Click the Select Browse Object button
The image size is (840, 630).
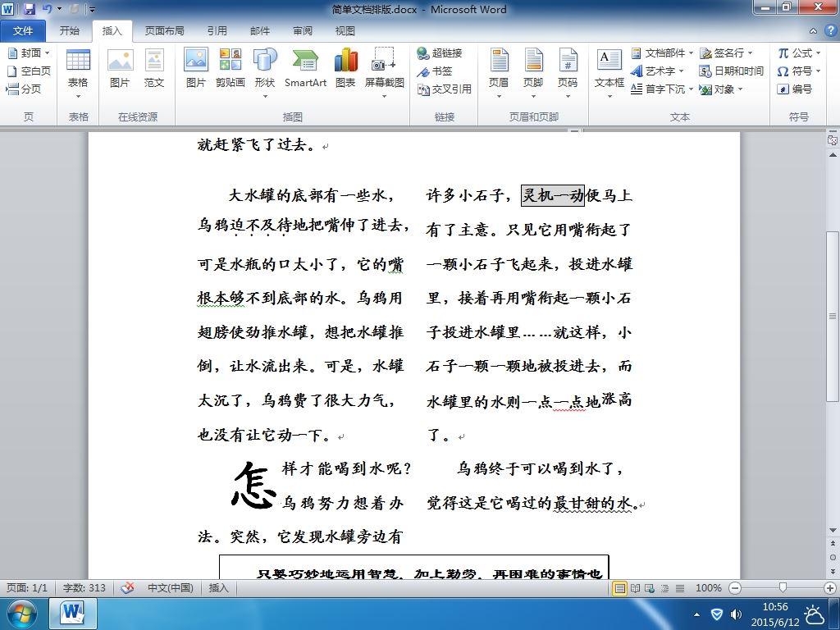pos(833,557)
